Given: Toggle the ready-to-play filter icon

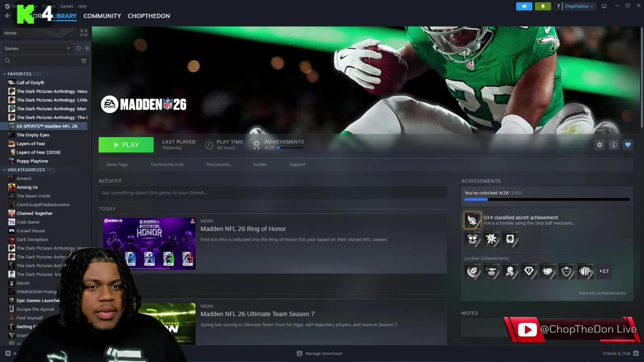Looking at the screenshot, I should coord(87,48).
